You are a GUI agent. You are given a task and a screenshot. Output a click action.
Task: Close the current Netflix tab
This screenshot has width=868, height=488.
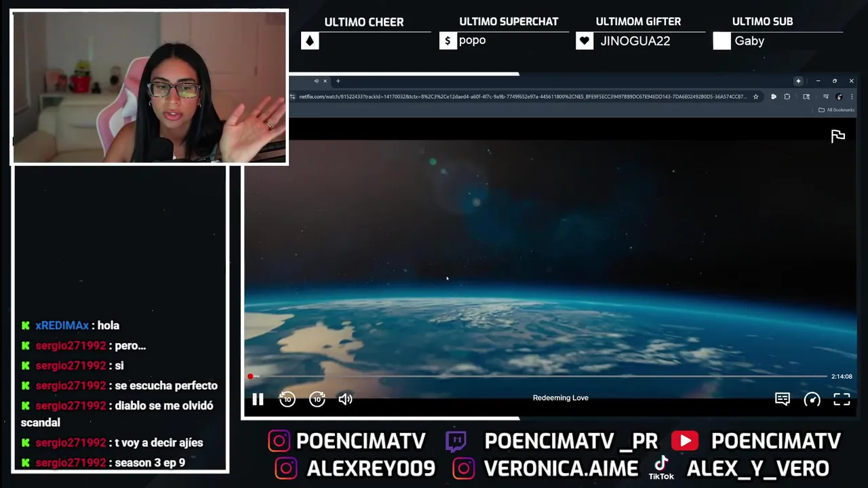coord(325,81)
